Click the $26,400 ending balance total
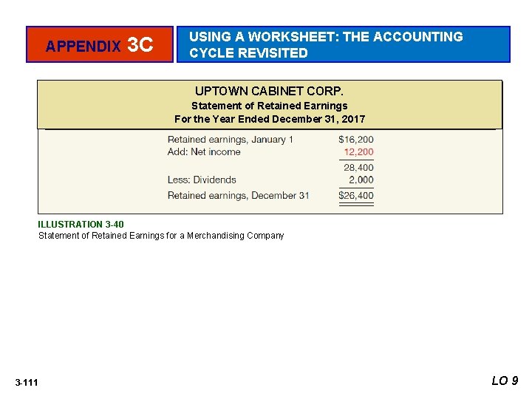 [x=356, y=195]
